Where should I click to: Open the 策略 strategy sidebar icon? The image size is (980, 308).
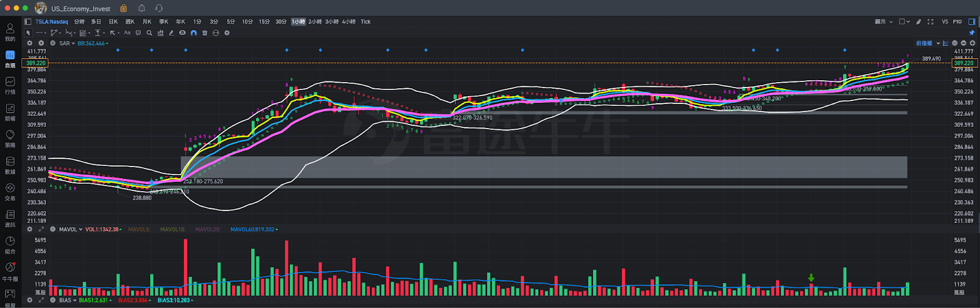(10, 138)
